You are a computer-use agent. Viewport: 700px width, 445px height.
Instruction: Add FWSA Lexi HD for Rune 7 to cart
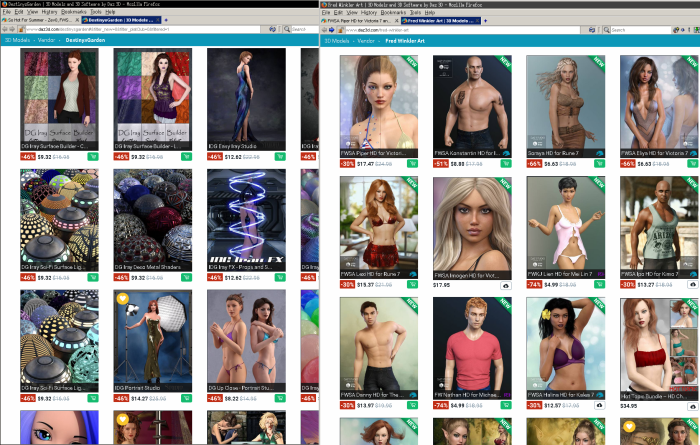pyautogui.click(x=412, y=284)
